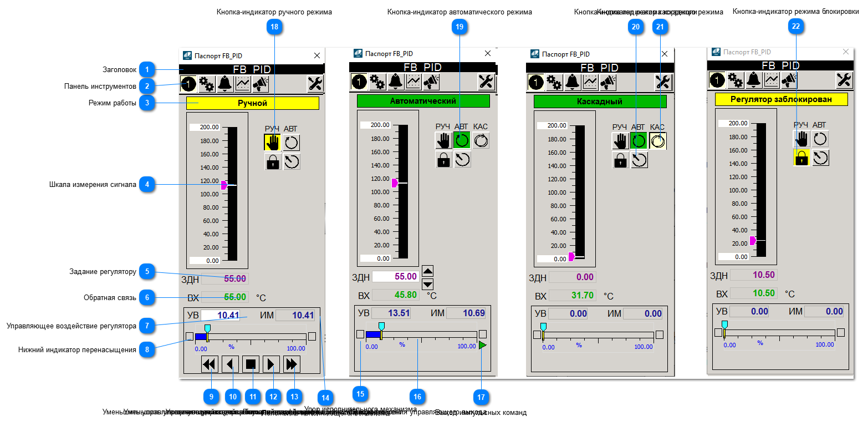Viewport: 868px width, 426px height.
Task: Close the Ручной Паспорт FB_PID window
Action: pos(317,55)
